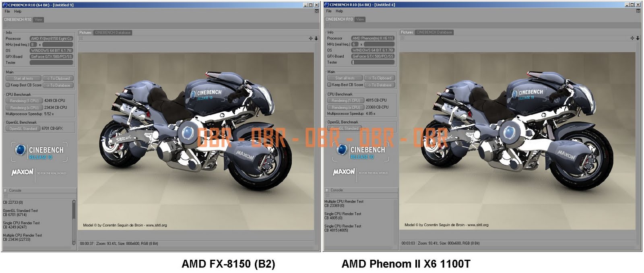644x273 pixels.
Task: Click Processor field showing AMD FX-8150
Action: (51, 39)
